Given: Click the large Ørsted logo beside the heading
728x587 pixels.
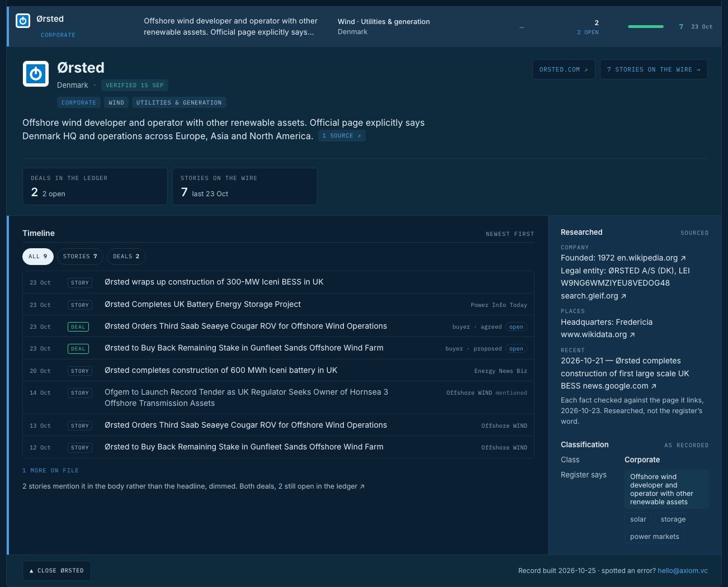Looking at the screenshot, I should [36, 74].
